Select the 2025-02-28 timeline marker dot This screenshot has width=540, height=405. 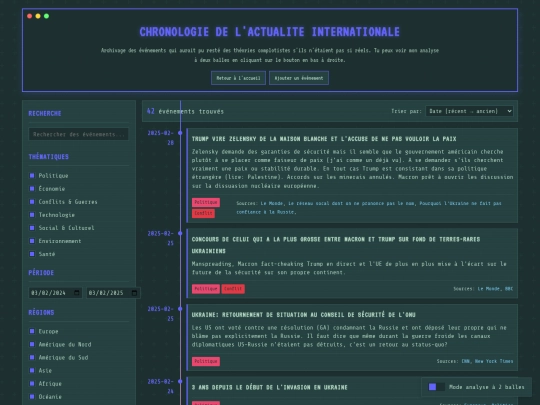[180, 133]
